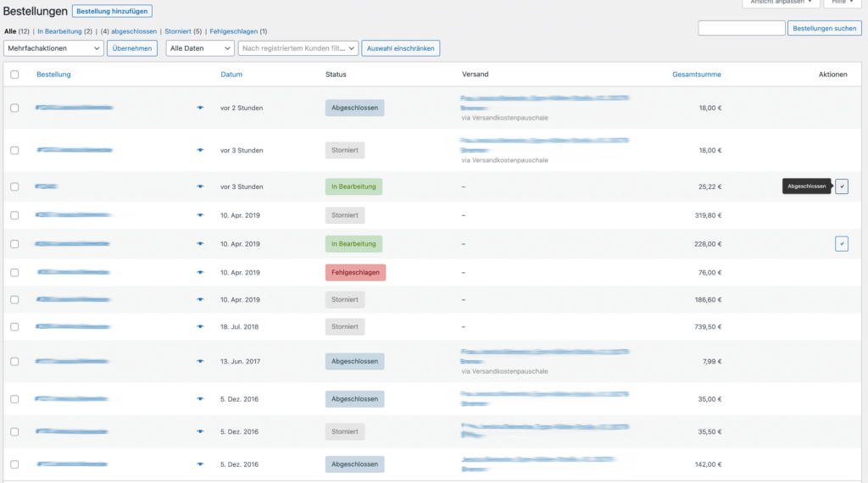The width and height of the screenshot is (868, 483).
Task: Preview the 18. Jul. 2018 order
Action: tap(200, 326)
